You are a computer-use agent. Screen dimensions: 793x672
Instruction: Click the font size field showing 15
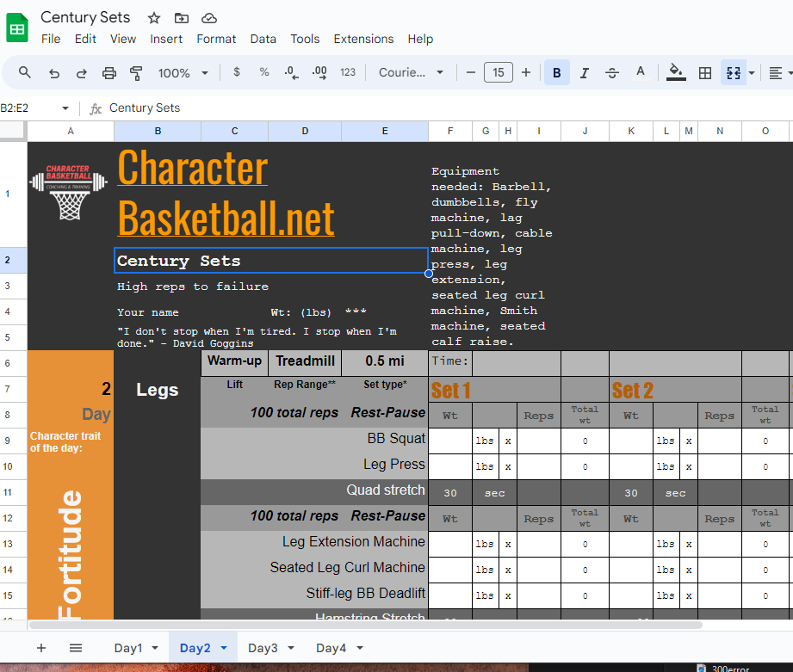pyautogui.click(x=499, y=73)
